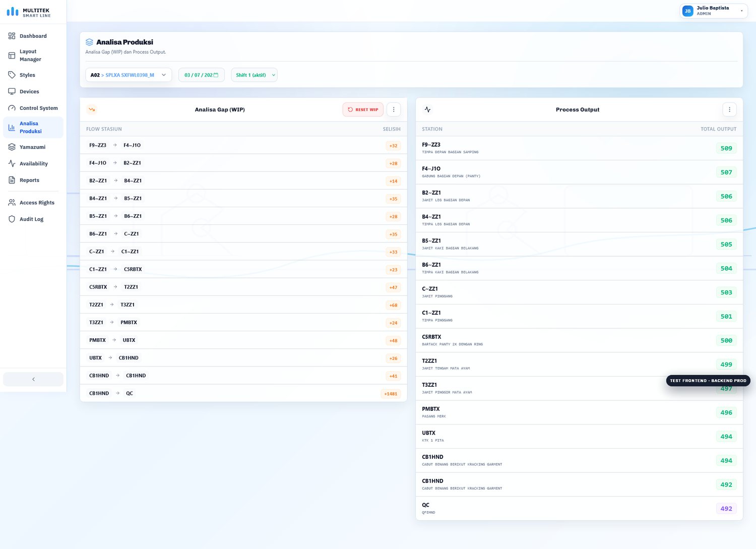The width and height of the screenshot is (756, 549).
Task: Click the Layout Manager icon in sidebar
Action: [x=12, y=55]
